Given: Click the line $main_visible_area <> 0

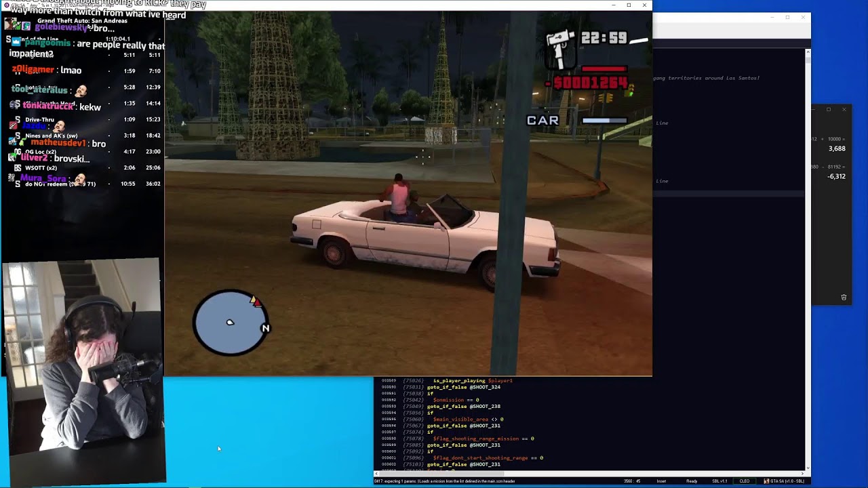Looking at the screenshot, I should point(468,420).
